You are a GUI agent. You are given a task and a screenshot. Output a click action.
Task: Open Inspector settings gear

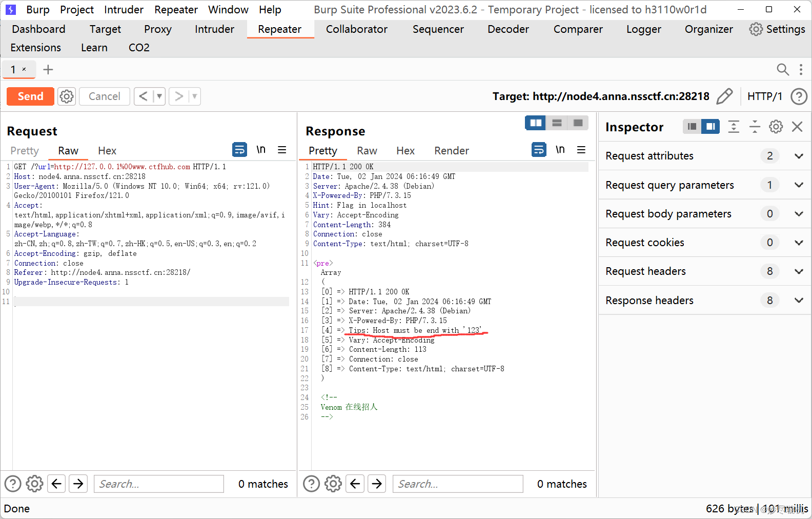tap(776, 127)
